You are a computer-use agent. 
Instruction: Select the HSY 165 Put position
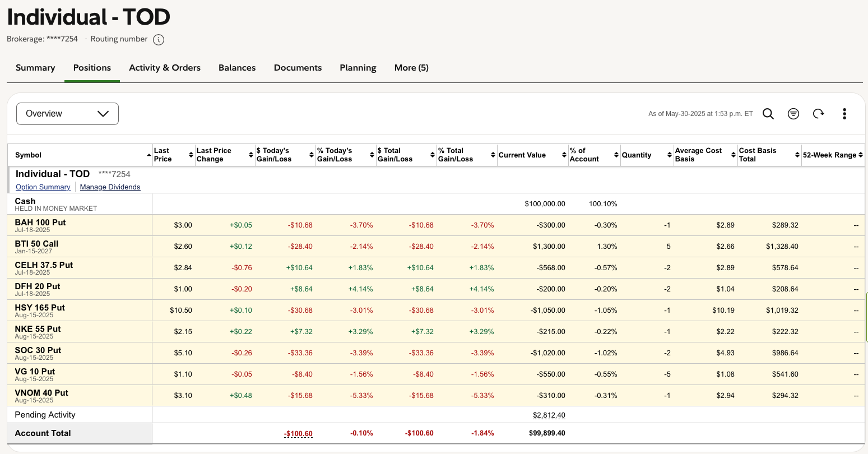(x=40, y=308)
